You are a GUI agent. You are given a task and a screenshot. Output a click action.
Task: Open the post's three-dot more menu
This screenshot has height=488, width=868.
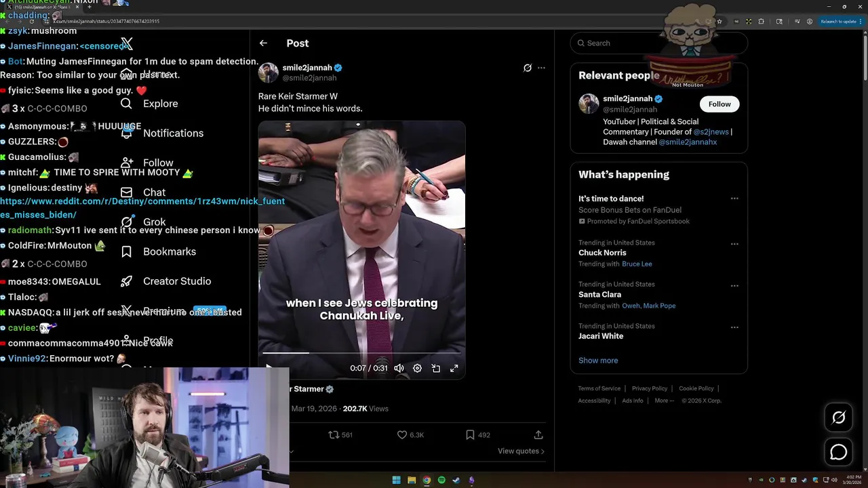click(541, 68)
